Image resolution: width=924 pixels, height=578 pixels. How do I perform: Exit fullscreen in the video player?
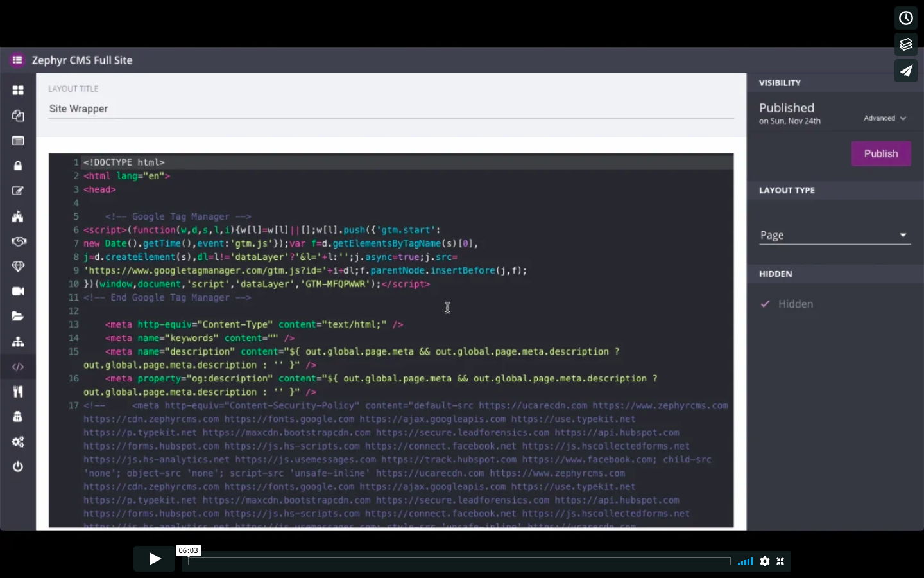[x=781, y=561]
